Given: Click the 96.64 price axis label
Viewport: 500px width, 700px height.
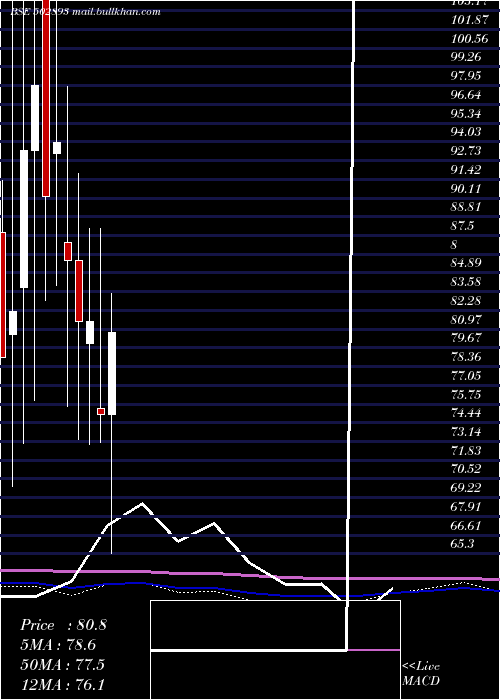Looking at the screenshot, I should 467,95.
